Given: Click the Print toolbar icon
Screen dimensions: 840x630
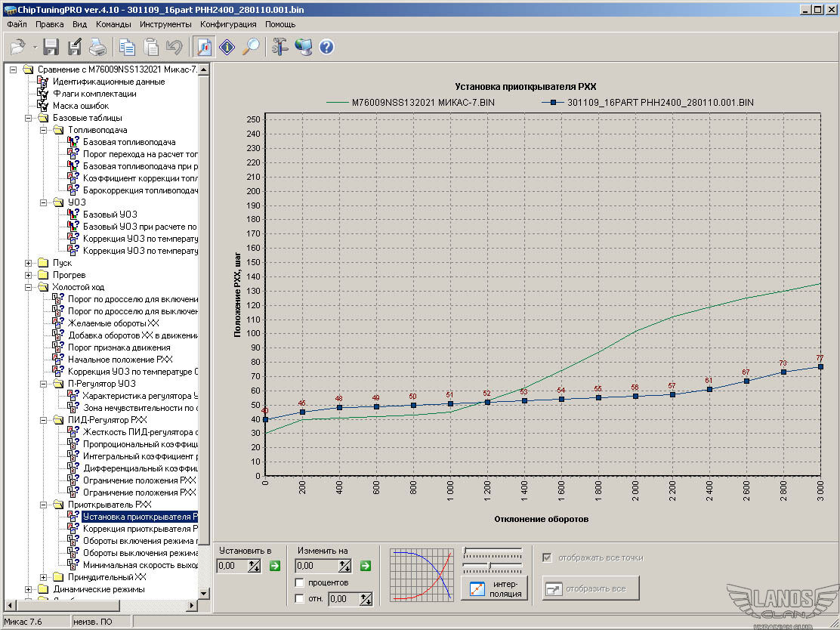Looking at the screenshot, I should [98, 47].
